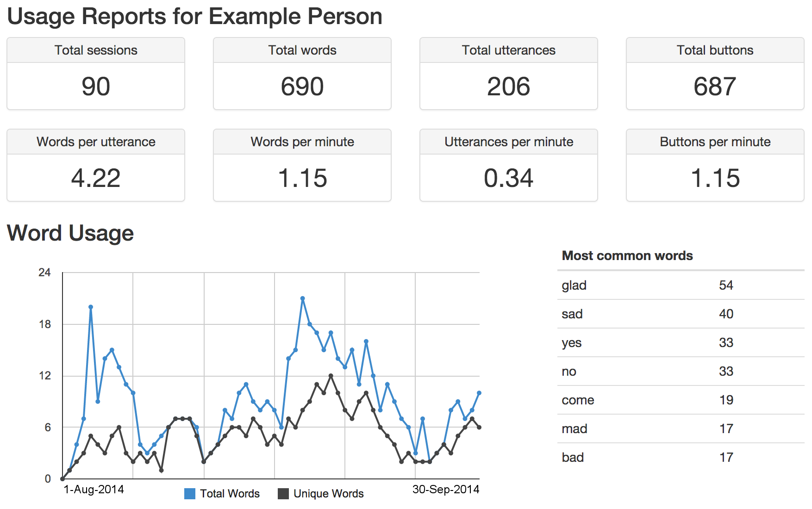812x509 pixels.
Task: Click the "sad" row in word list
Action: tap(572, 314)
